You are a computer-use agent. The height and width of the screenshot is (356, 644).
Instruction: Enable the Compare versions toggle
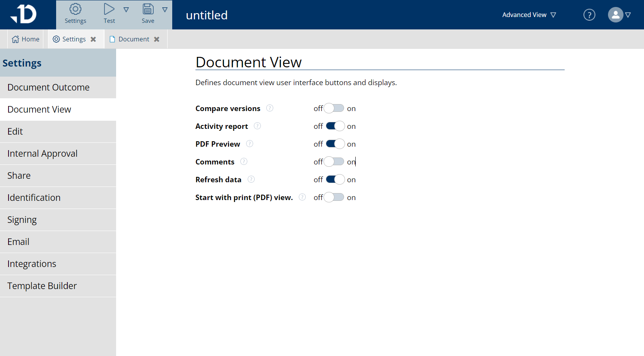coord(334,108)
